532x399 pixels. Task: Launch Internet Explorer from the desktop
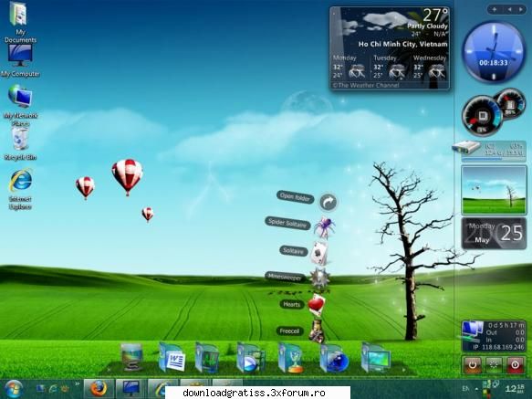pyautogui.click(x=20, y=190)
